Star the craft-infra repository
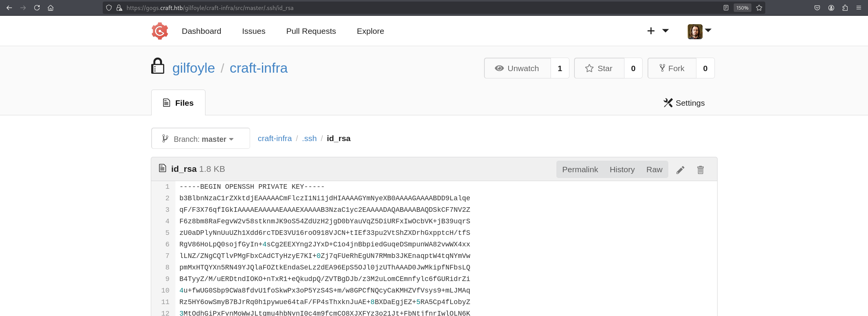The width and height of the screenshot is (868, 316). click(599, 68)
